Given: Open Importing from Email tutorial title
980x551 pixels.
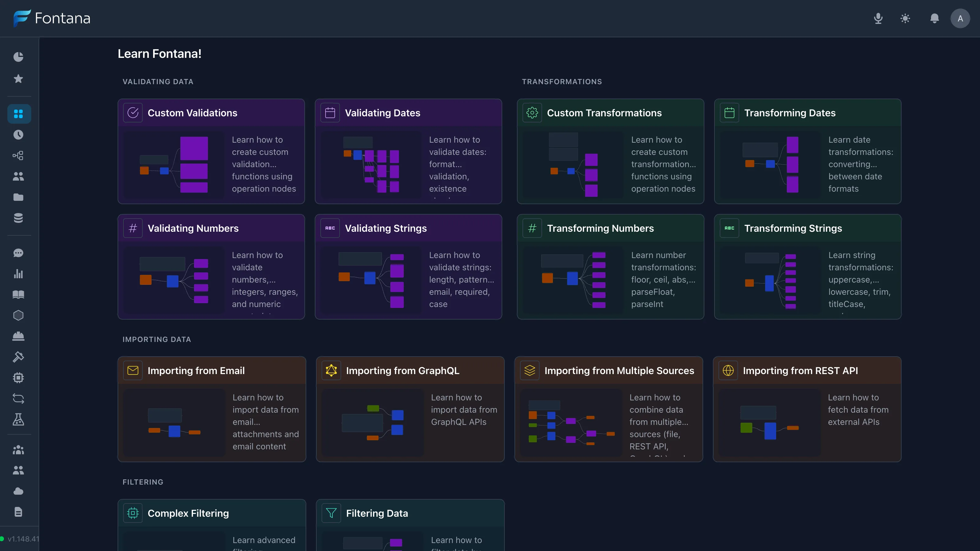Looking at the screenshot, I should pos(196,370).
